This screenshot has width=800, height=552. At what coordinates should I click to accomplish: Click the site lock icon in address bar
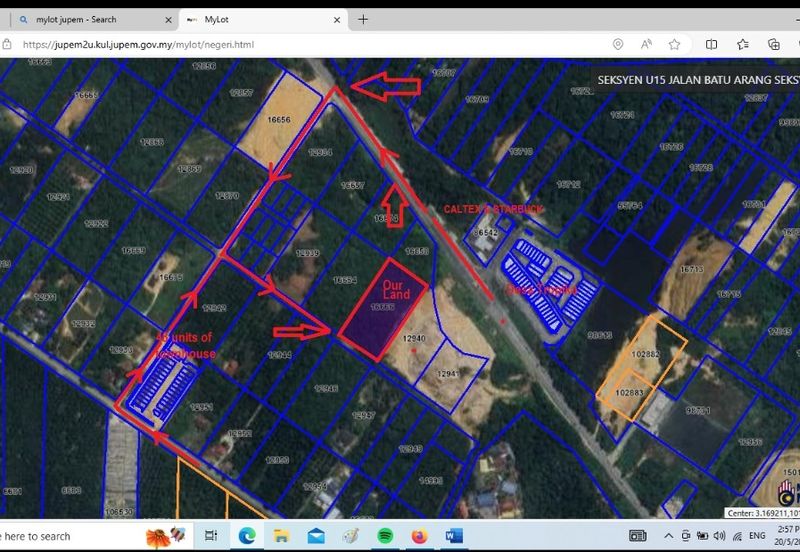7,44
